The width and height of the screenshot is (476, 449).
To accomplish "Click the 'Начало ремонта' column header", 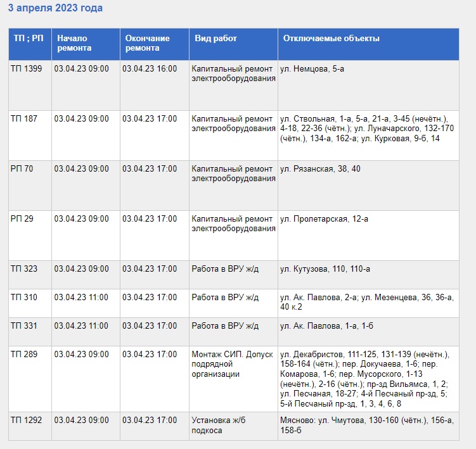I will tap(74, 43).
